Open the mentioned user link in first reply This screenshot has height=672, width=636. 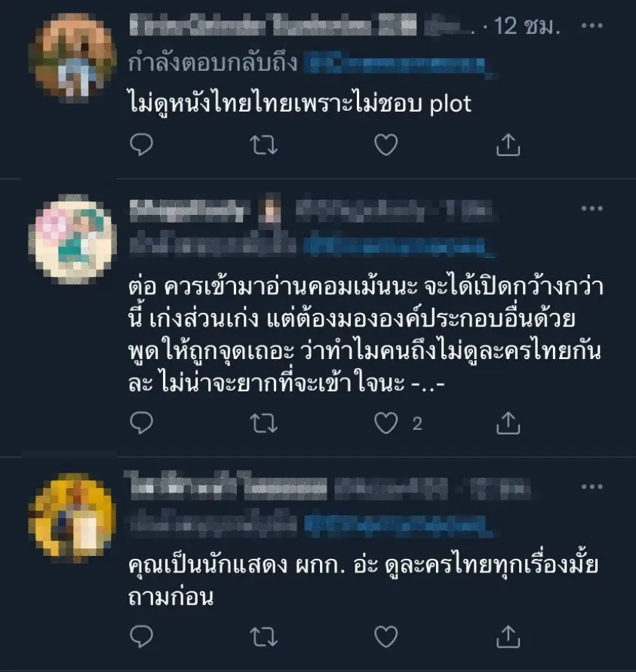400,65
